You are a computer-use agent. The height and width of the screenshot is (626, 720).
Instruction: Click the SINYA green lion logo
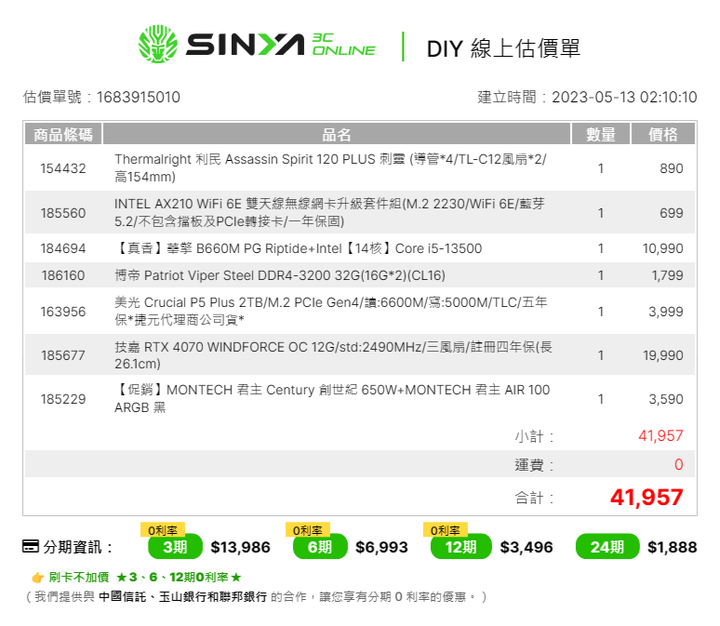tap(158, 44)
